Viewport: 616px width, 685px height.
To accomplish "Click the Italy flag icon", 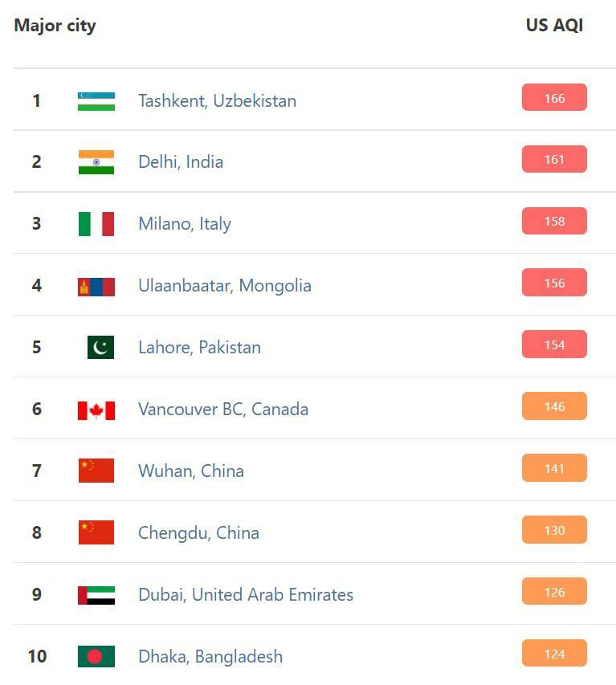I will 96,224.
